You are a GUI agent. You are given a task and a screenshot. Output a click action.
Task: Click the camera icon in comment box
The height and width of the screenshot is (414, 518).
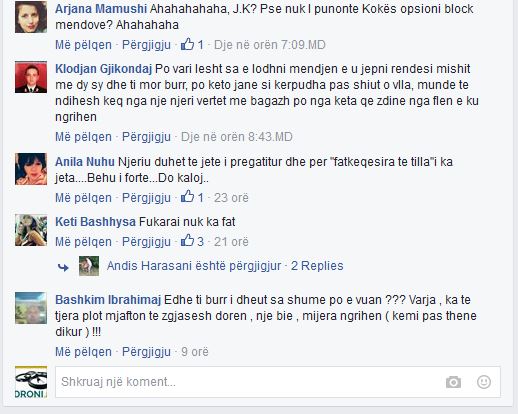pyautogui.click(x=453, y=382)
